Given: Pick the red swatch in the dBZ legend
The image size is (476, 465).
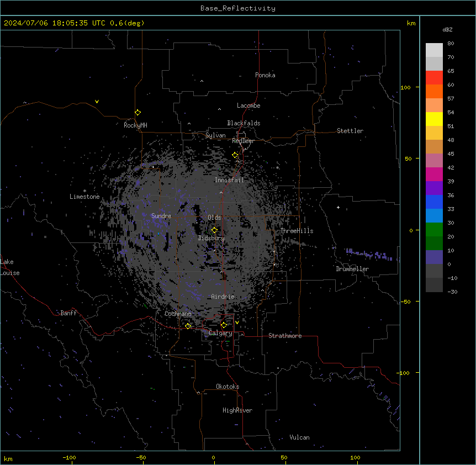Looking at the screenshot, I should tap(434, 78).
